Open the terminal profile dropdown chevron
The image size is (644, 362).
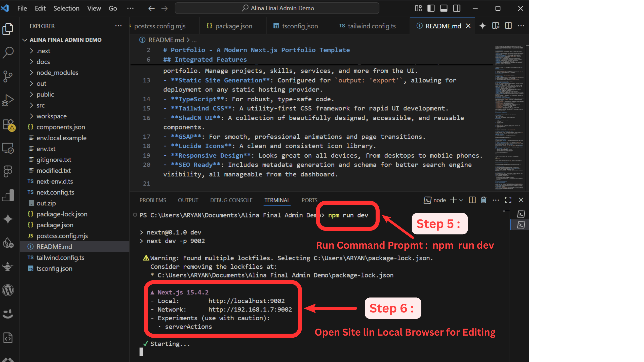tap(461, 200)
